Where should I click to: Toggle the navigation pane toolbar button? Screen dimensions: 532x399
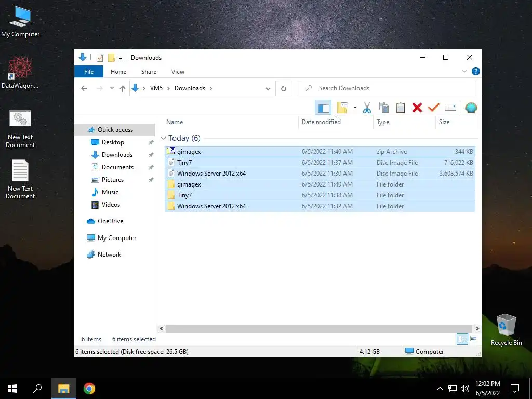323,108
